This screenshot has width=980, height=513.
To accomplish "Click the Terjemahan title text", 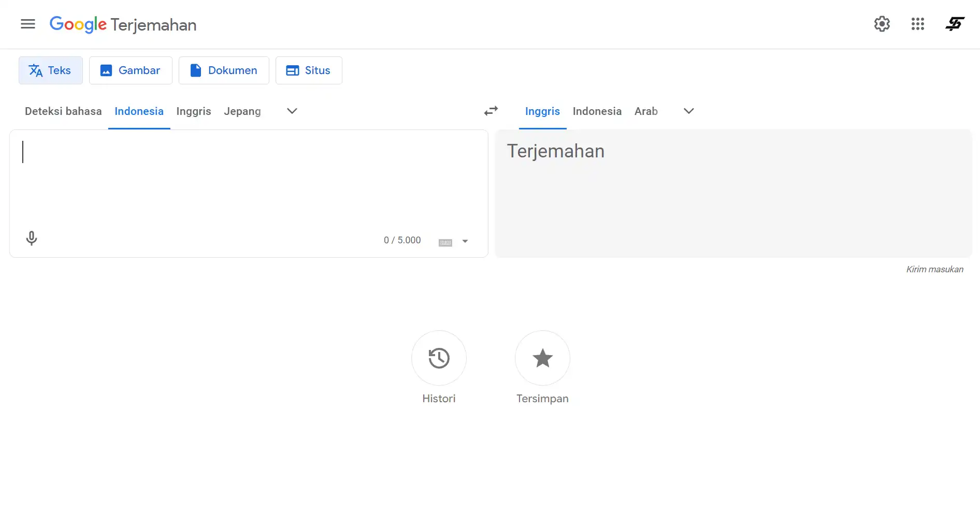I will [x=153, y=25].
